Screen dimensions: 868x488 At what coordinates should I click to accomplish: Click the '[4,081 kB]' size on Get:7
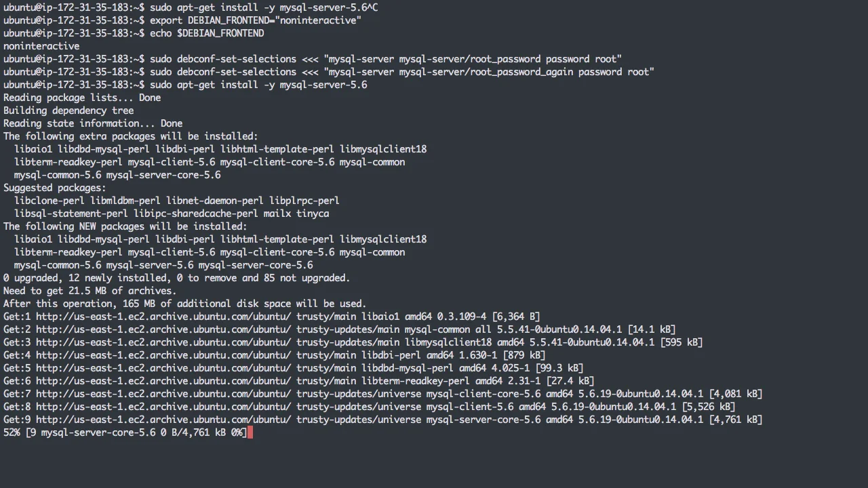[736, 394]
